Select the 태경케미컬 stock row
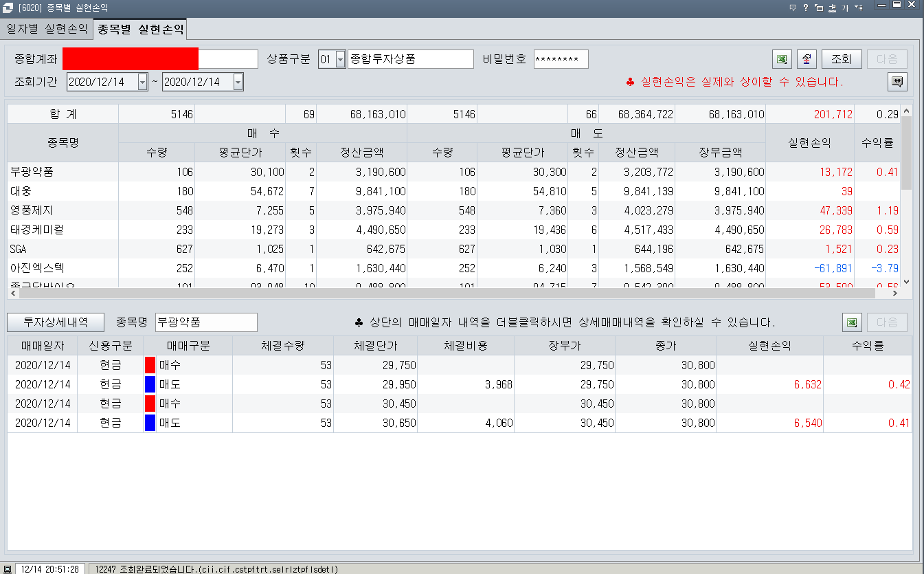 [x=453, y=229]
